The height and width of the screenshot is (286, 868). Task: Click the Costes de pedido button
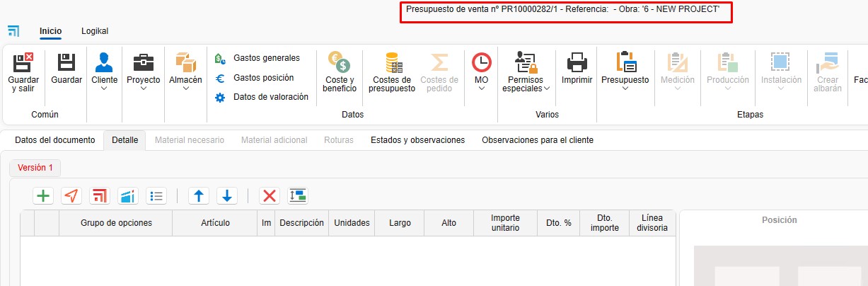point(439,72)
